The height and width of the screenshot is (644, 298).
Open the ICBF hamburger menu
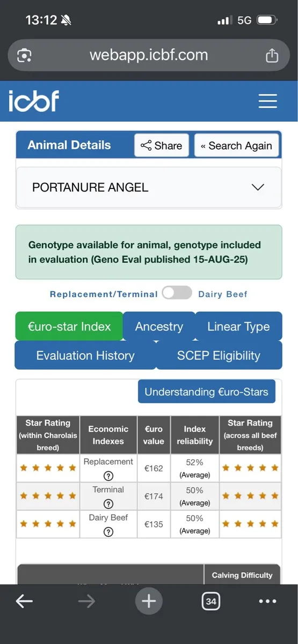(267, 101)
